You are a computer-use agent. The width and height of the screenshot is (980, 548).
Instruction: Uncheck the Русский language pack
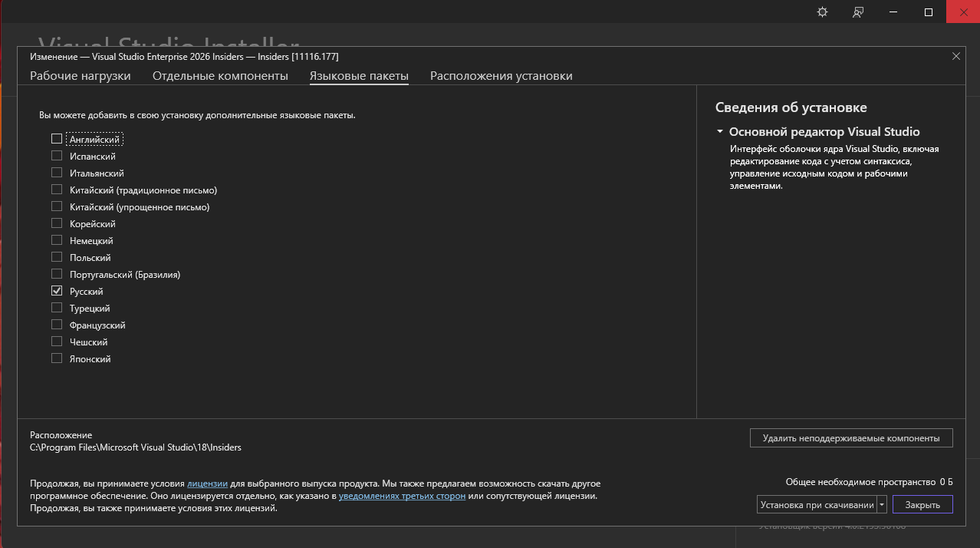(57, 291)
